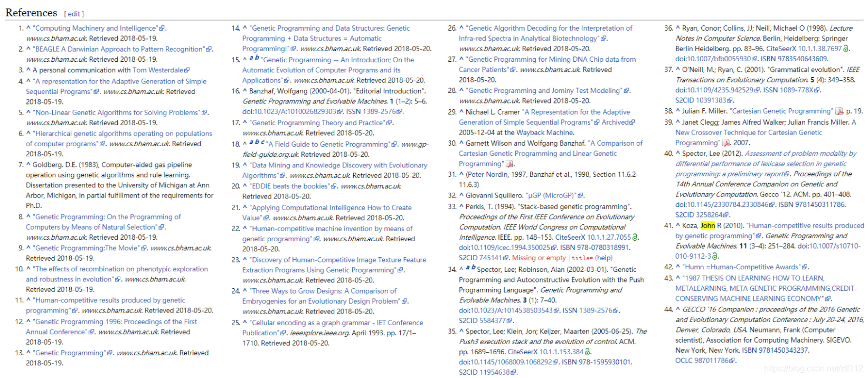Click external-link icon after S2CID 11954638

click(513, 373)
